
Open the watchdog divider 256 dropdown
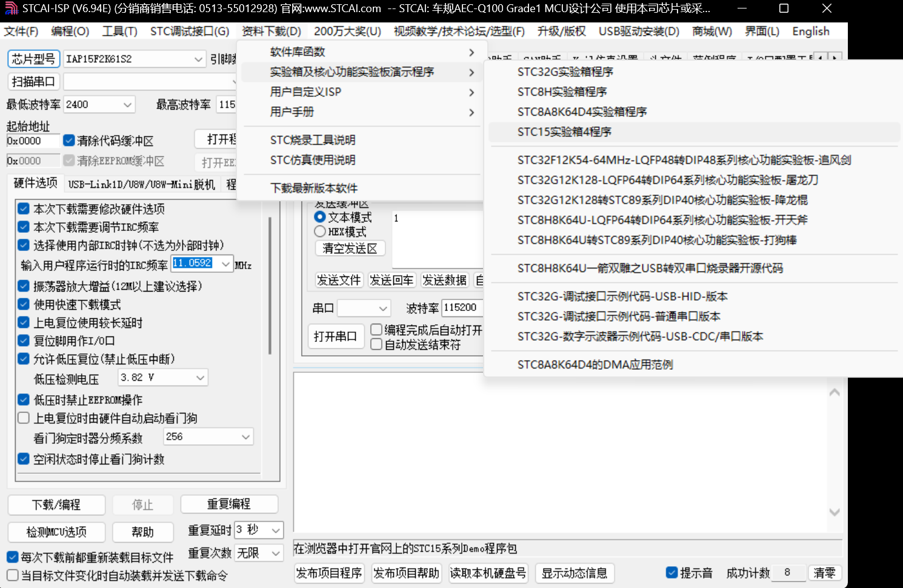pyautogui.click(x=246, y=436)
